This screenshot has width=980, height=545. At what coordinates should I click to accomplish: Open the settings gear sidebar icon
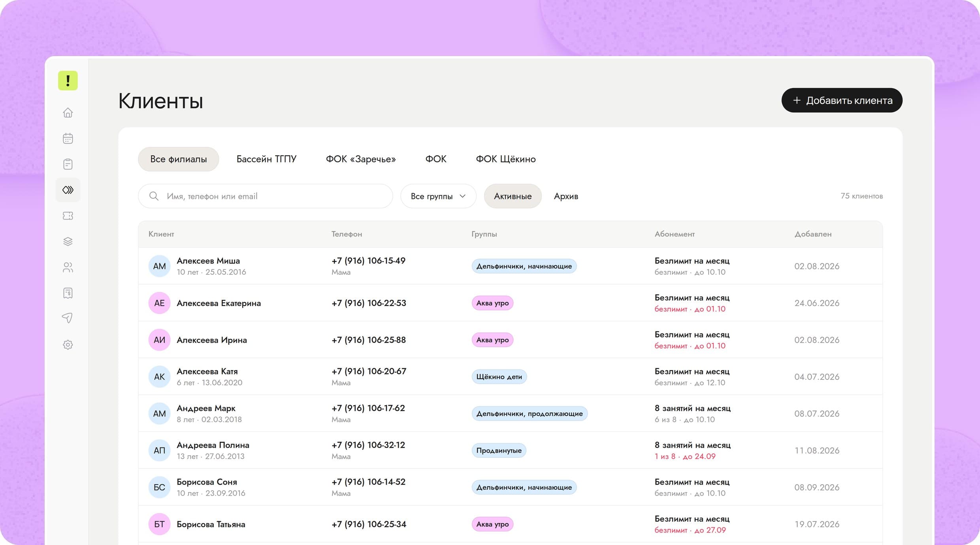(x=68, y=345)
